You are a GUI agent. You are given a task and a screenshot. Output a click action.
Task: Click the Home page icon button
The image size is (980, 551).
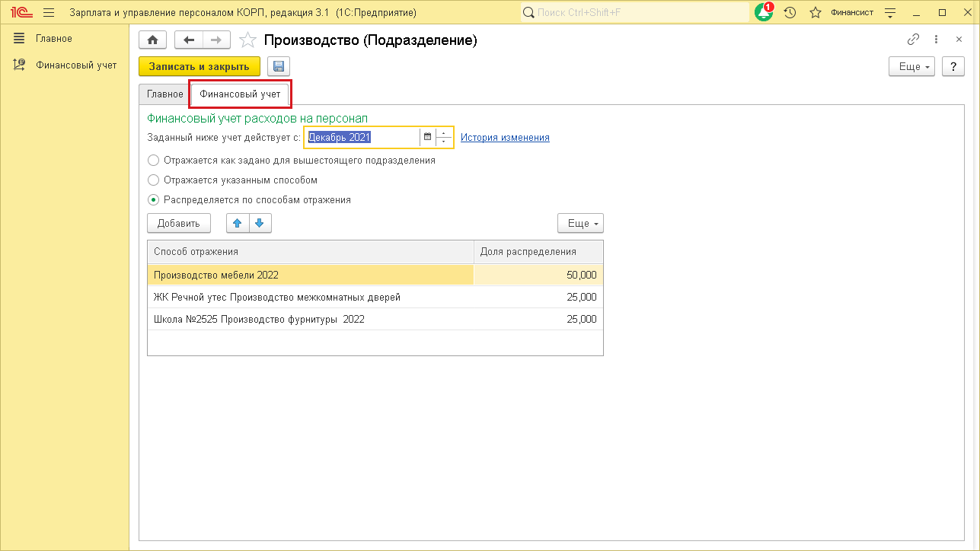(152, 40)
